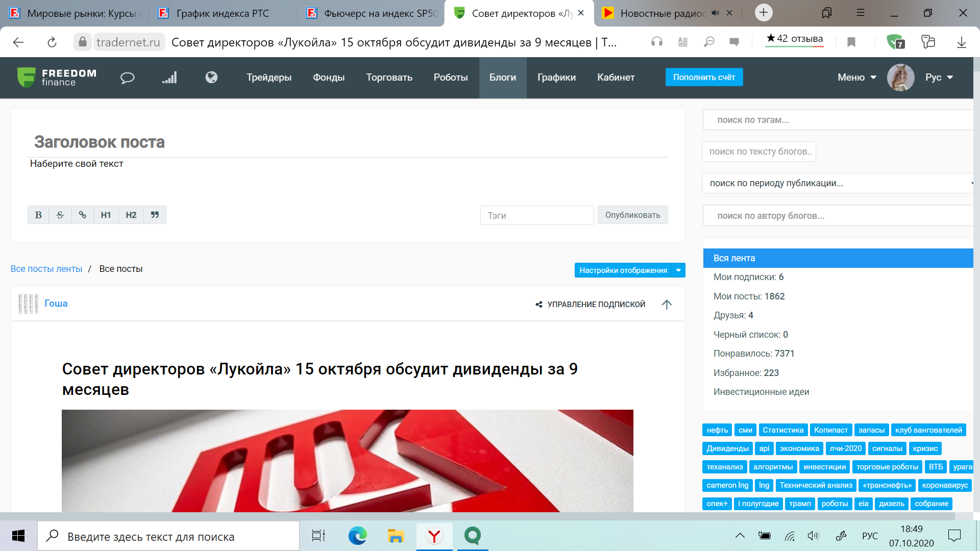The image size is (980, 551).
Task: Open Windows Start menu
Action: point(18,536)
